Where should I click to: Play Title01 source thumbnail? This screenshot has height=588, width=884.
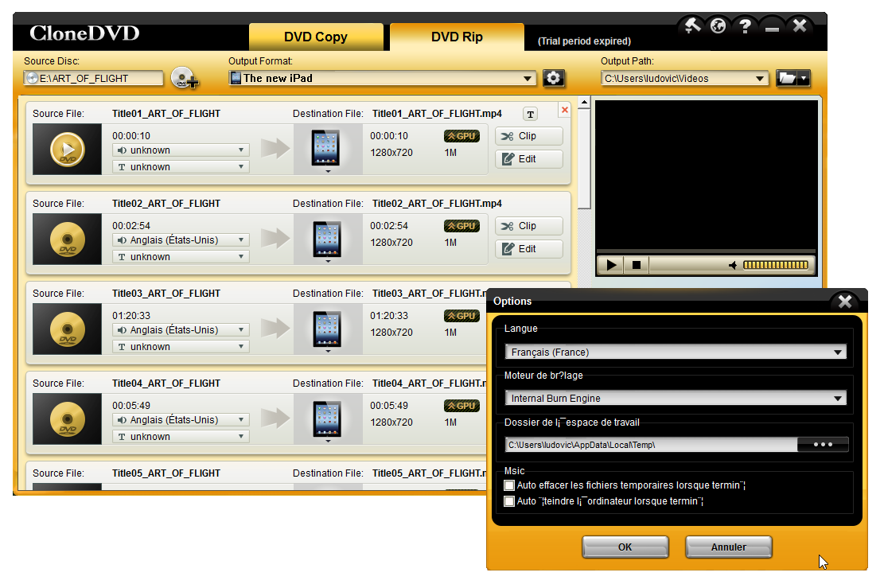tap(67, 150)
